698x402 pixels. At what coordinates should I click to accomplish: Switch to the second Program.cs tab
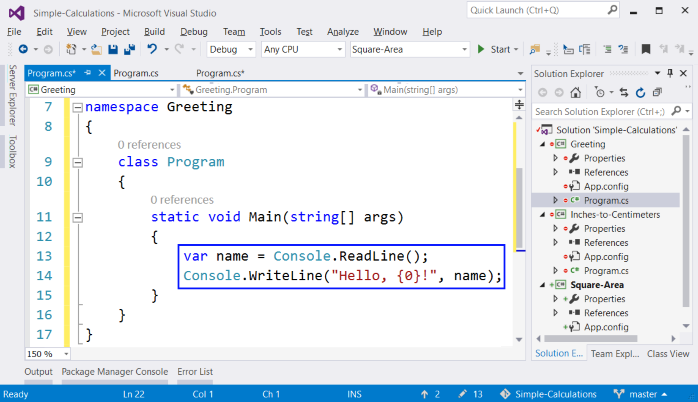point(136,73)
